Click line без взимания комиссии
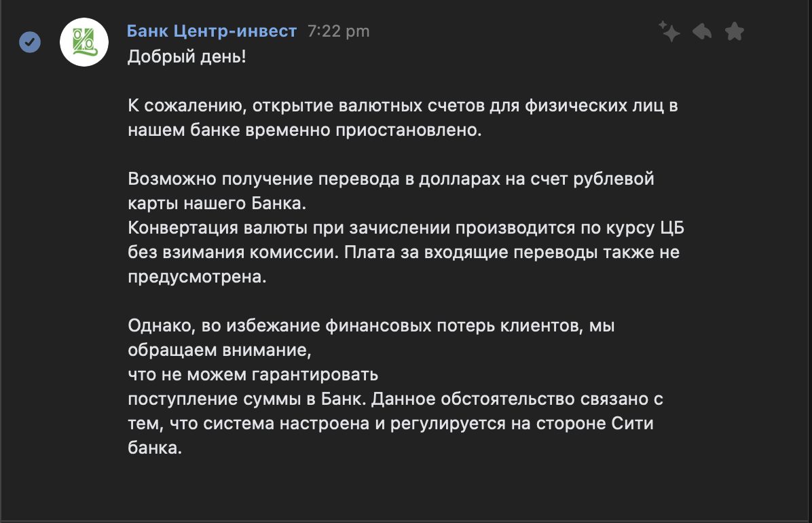 (x=403, y=252)
